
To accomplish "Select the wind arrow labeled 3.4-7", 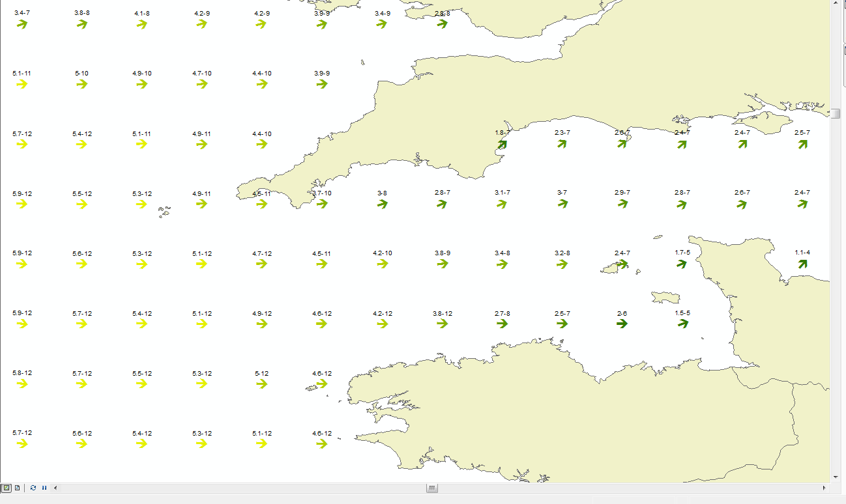I will pyautogui.click(x=22, y=24).
